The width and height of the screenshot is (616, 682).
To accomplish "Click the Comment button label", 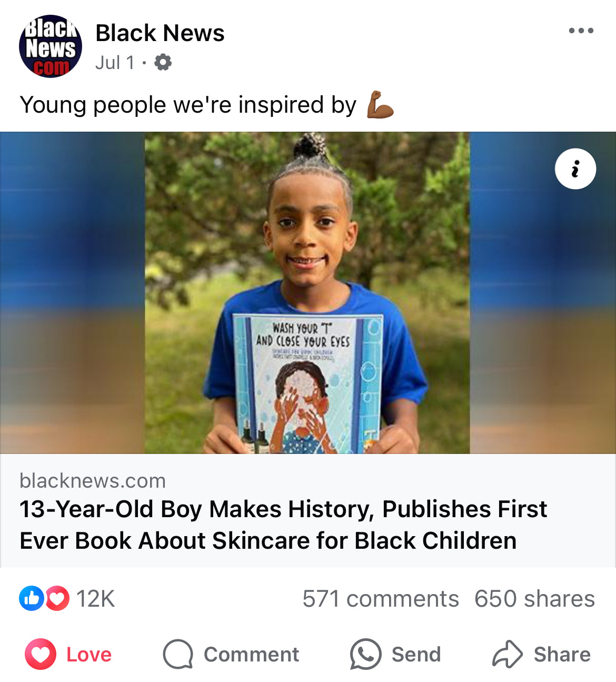I will coord(251,654).
